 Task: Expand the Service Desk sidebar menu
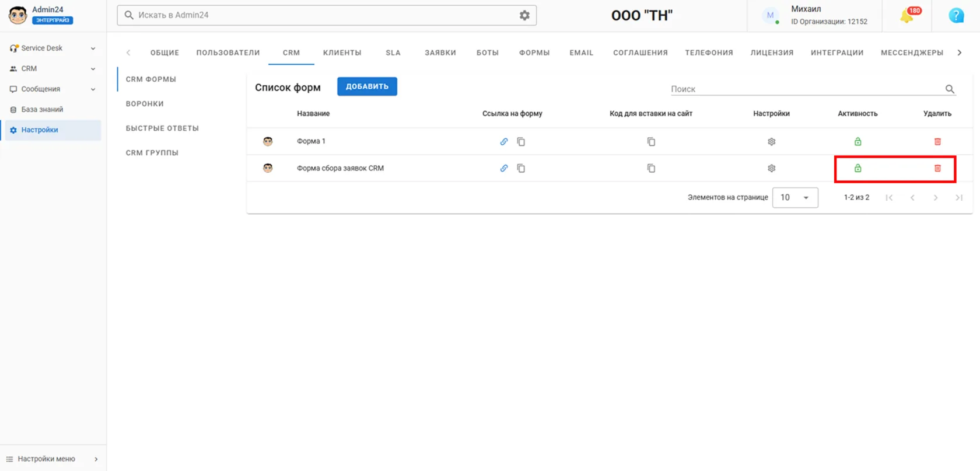coord(52,48)
